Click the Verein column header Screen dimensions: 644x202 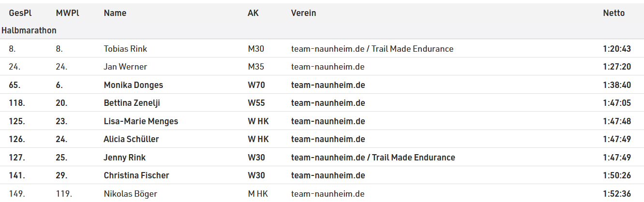point(303,13)
